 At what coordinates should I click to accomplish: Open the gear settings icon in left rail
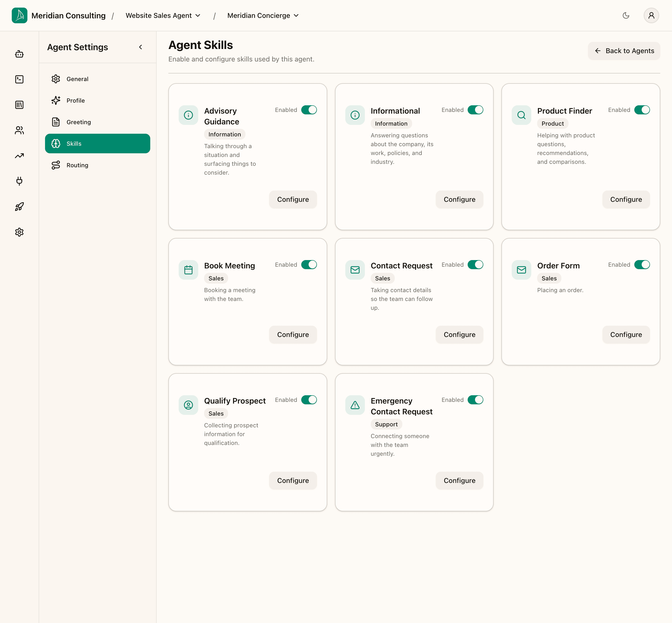(20, 232)
